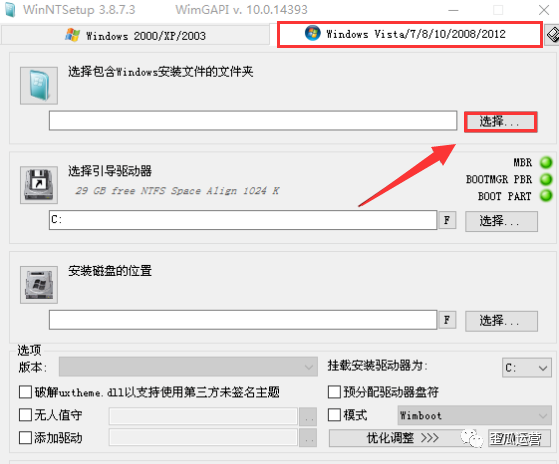Enable the uxtheme.dll patch checkbox
This screenshot has width=559, height=464.
pyautogui.click(x=25, y=392)
